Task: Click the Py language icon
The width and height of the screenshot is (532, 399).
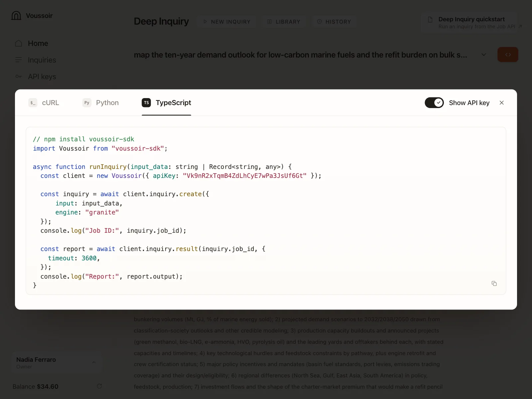Action: (87, 103)
